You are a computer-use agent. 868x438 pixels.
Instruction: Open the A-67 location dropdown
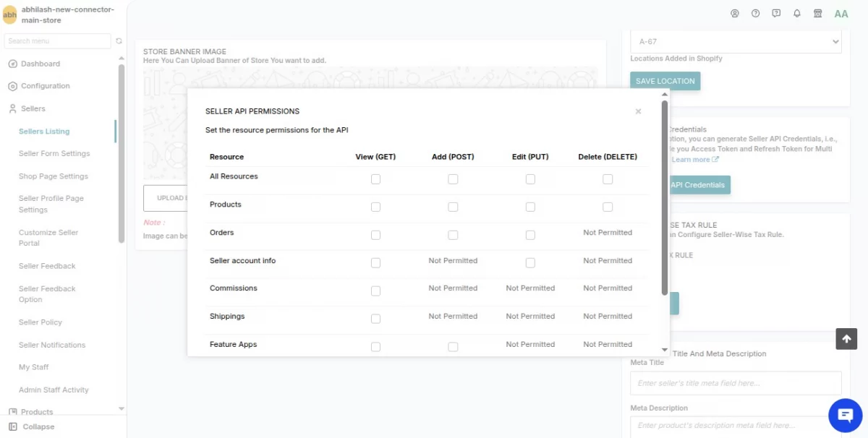[x=736, y=42]
